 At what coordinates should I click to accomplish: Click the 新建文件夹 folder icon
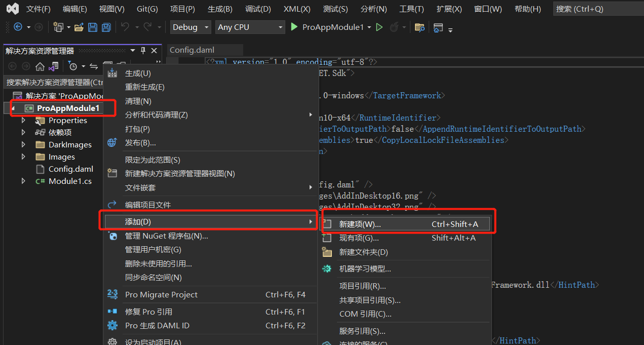(x=327, y=252)
